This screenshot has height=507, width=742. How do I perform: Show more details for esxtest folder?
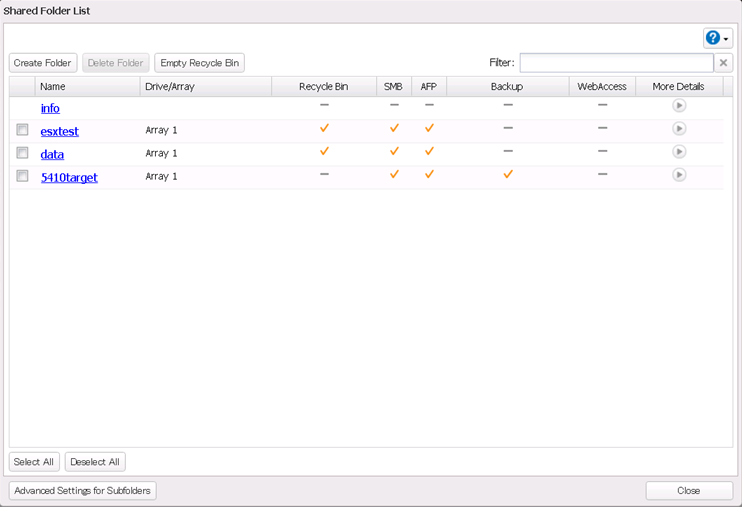[x=679, y=129]
